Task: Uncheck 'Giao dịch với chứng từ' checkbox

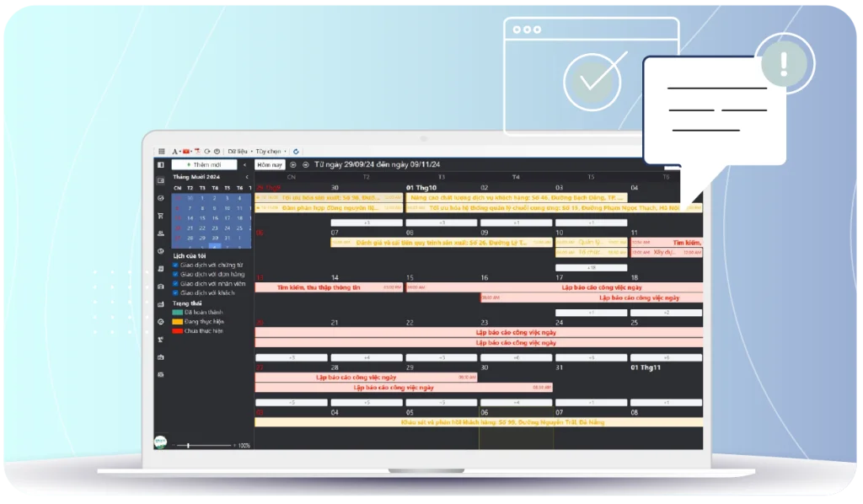Action: (x=175, y=265)
